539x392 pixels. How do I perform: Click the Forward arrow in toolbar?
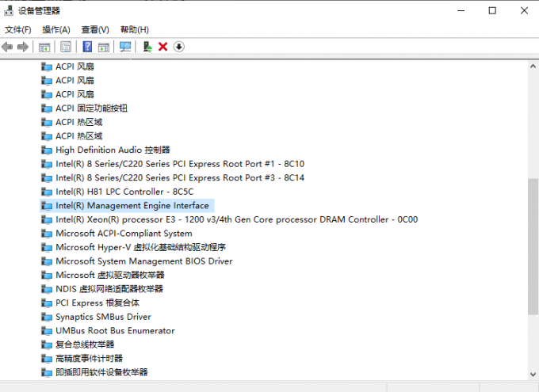click(x=23, y=47)
